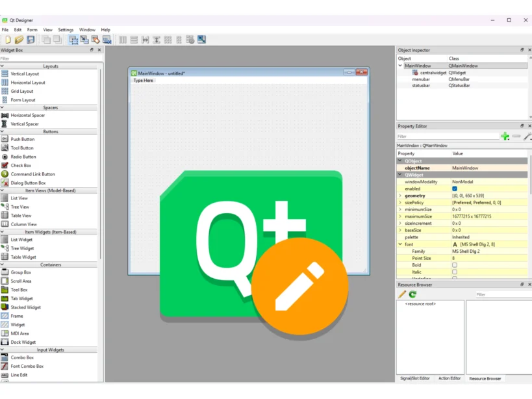Select the Edit Buddies mode icon
Screen dimensions: 532x399
pos(95,40)
